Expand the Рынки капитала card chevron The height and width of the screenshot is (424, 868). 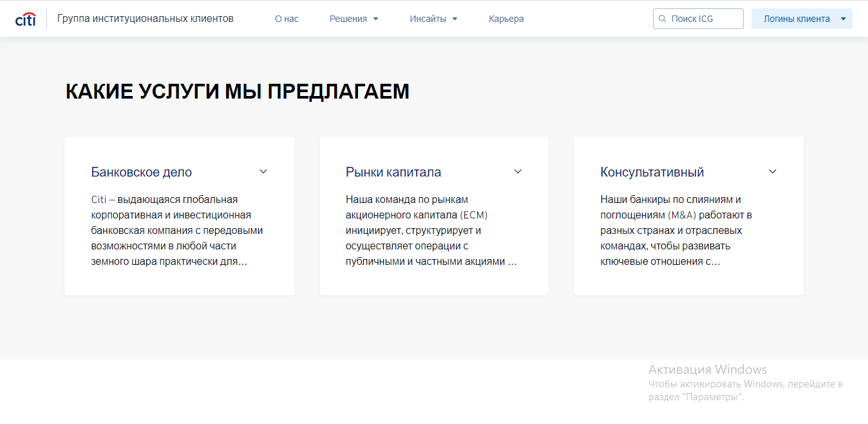tap(518, 171)
